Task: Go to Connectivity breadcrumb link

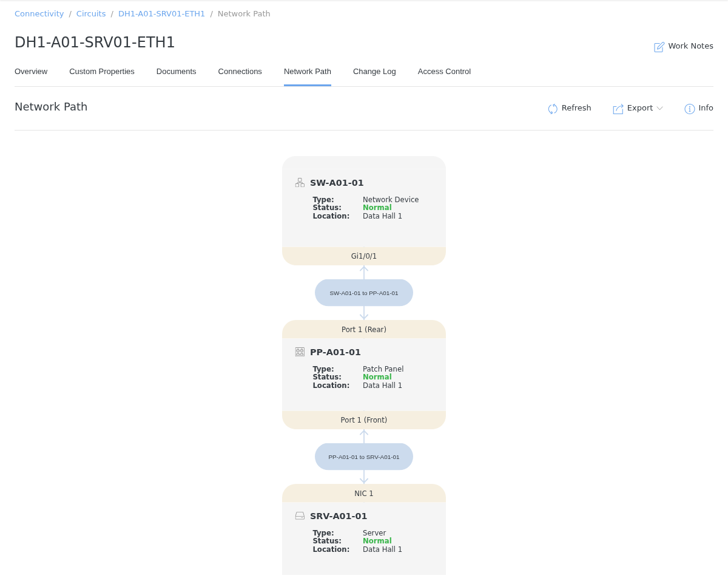Action: [x=39, y=13]
